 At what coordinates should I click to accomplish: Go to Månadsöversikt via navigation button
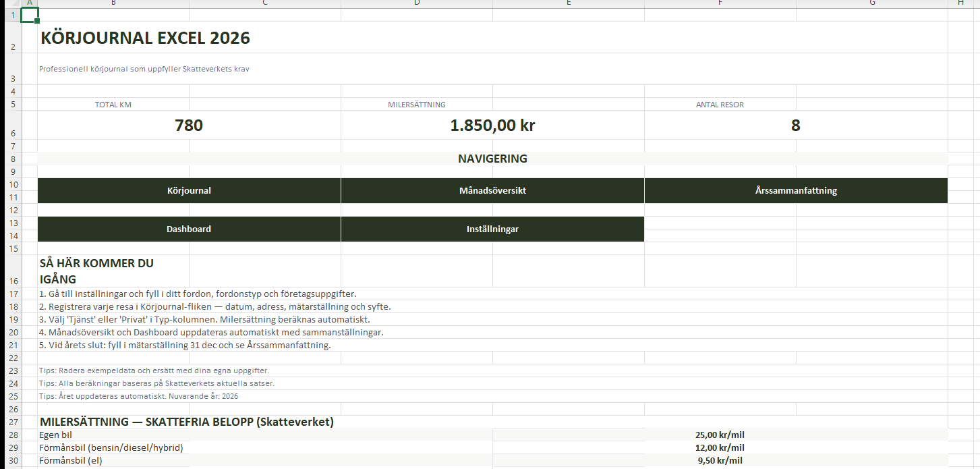(x=492, y=190)
